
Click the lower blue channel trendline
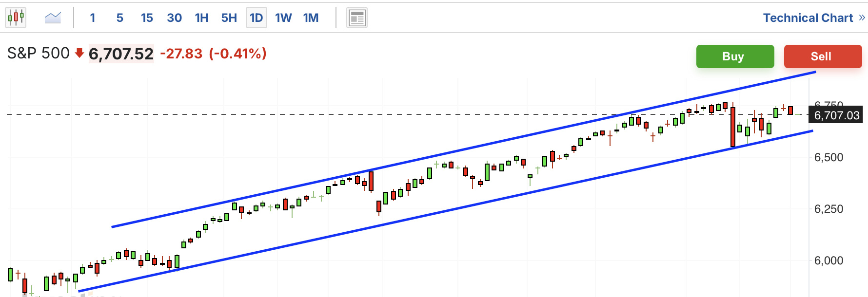point(445,211)
